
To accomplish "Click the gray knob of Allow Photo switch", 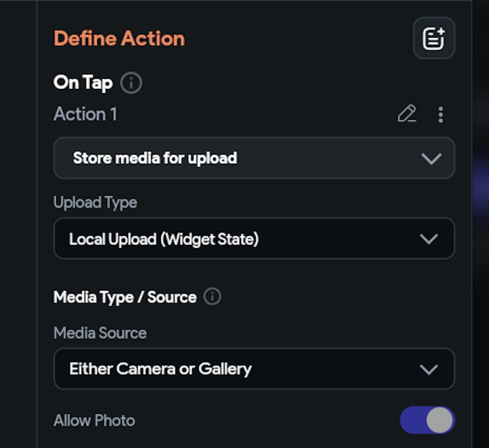I will [439, 420].
